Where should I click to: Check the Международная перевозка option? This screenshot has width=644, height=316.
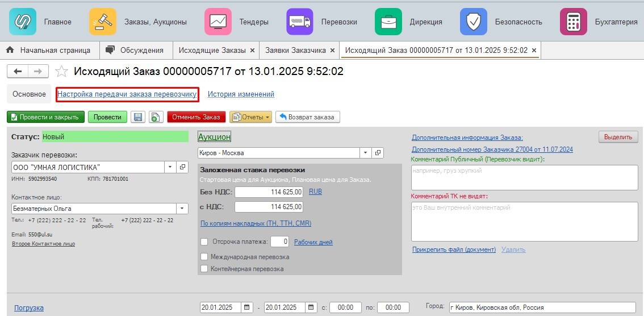204,257
